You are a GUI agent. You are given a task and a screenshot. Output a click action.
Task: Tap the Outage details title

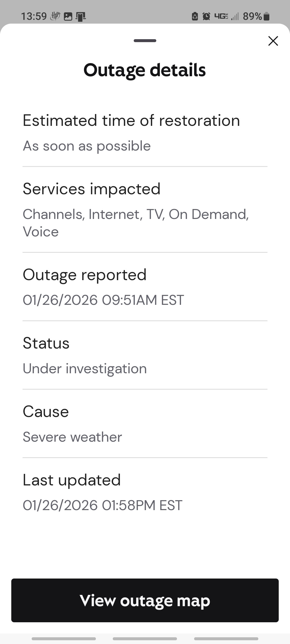pos(145,70)
